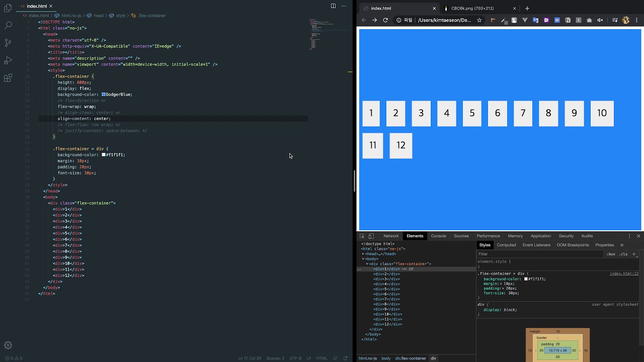Reload the browser page
This screenshot has width=644, height=362.
click(385, 20)
